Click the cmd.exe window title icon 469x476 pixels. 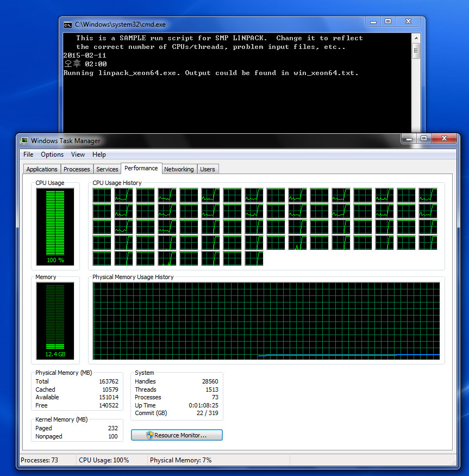(x=67, y=24)
